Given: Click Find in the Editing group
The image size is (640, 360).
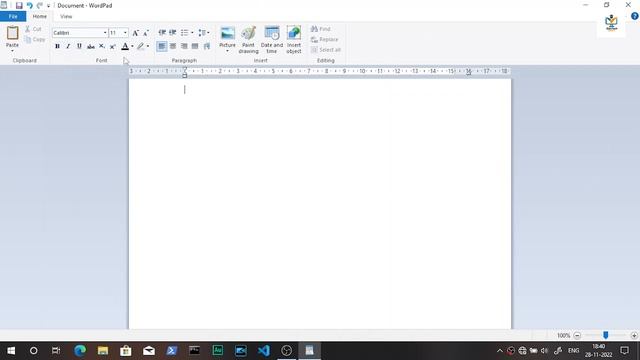Looking at the screenshot, I should pos(320,29).
